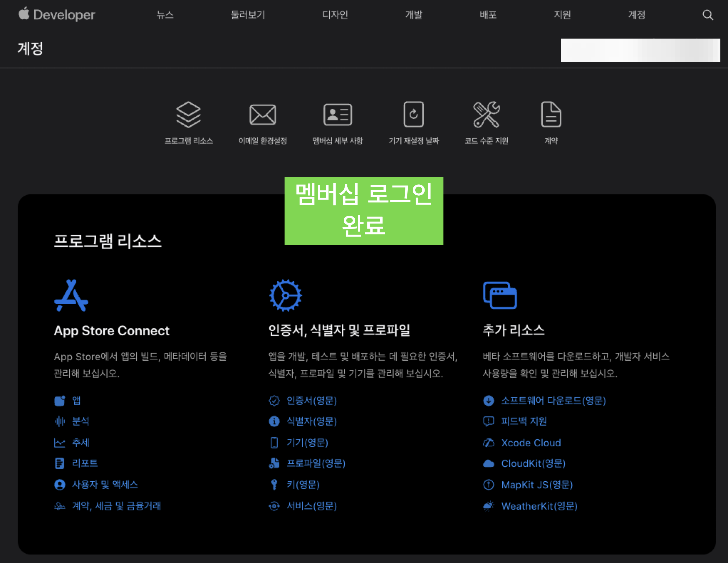
Task: Click the blurred account name area
Action: pyautogui.click(x=640, y=50)
